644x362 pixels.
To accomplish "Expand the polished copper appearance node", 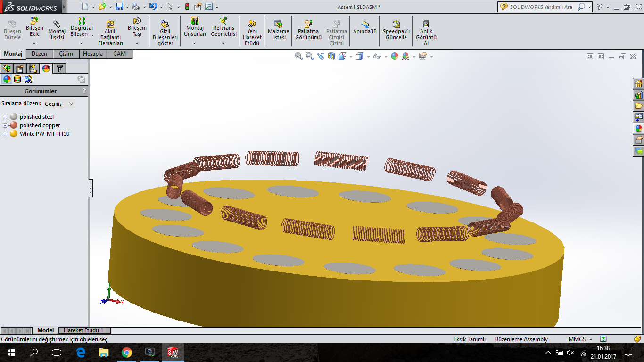I will click(x=5, y=125).
